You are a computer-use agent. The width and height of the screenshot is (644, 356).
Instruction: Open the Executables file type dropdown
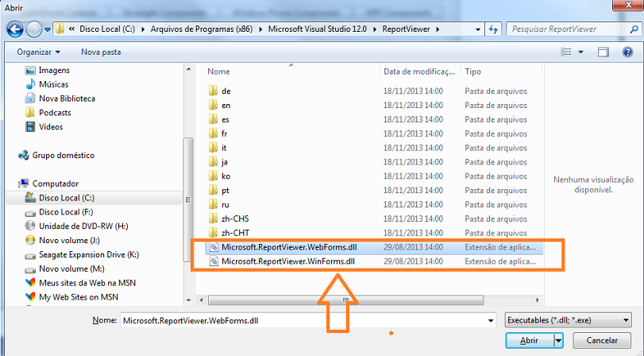click(568, 320)
